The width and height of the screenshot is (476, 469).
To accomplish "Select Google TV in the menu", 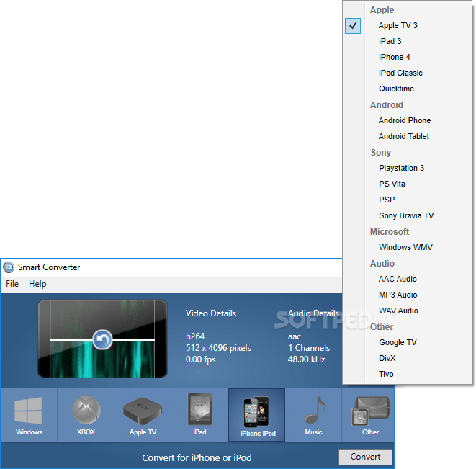I will [x=407, y=342].
